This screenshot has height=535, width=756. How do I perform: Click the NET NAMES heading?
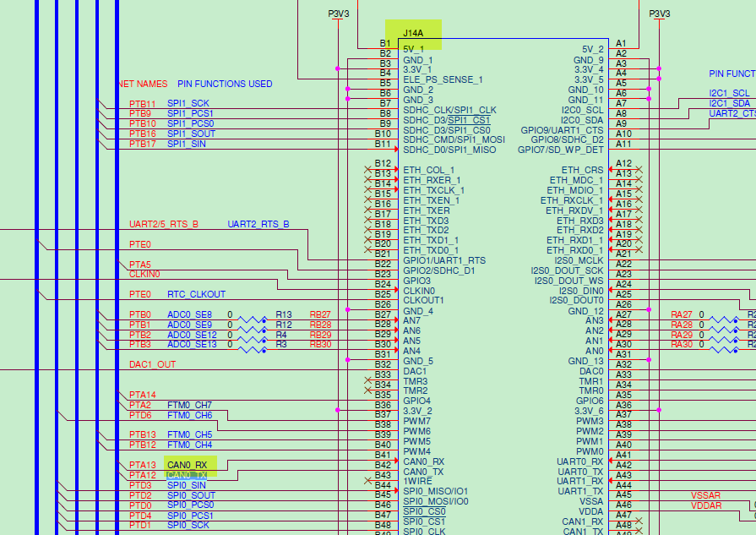(x=143, y=84)
